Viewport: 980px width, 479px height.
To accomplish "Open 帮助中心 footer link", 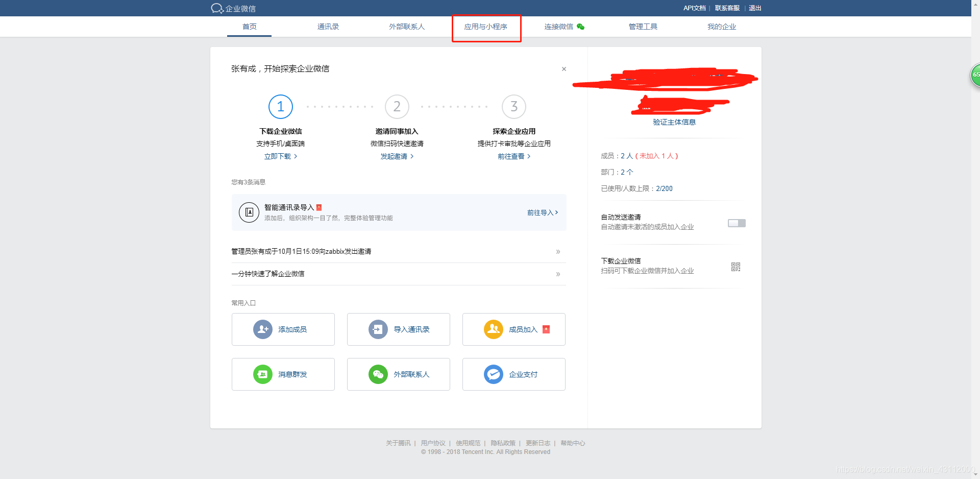I will 573,443.
